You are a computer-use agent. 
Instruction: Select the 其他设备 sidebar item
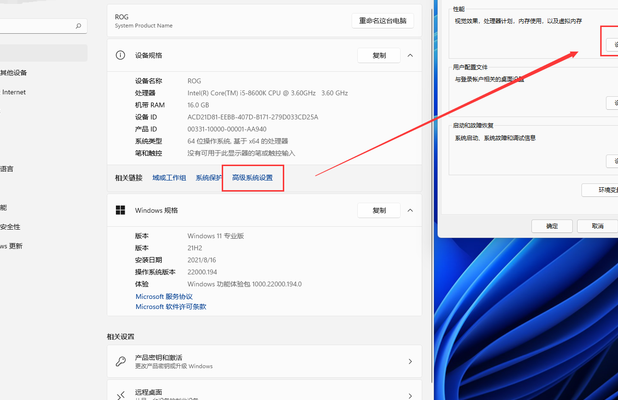pyautogui.click(x=13, y=73)
